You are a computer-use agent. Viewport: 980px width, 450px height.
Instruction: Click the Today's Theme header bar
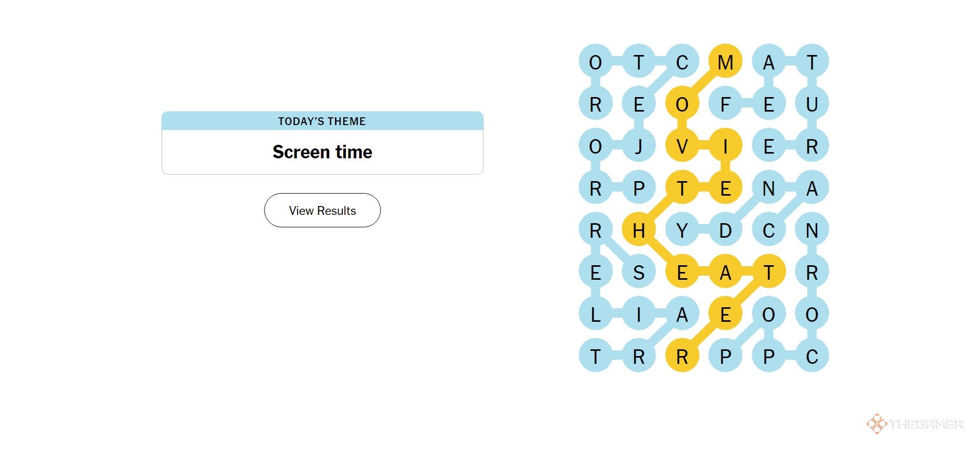click(322, 121)
